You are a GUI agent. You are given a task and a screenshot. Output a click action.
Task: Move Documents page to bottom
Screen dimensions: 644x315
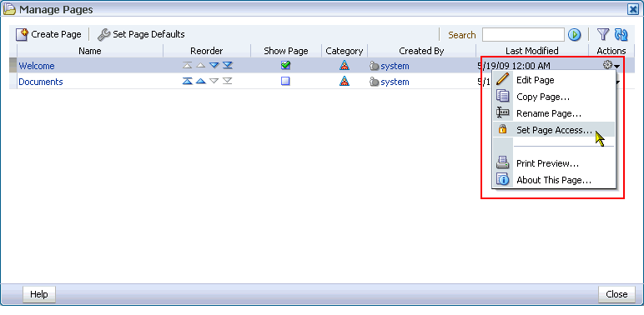point(228,81)
